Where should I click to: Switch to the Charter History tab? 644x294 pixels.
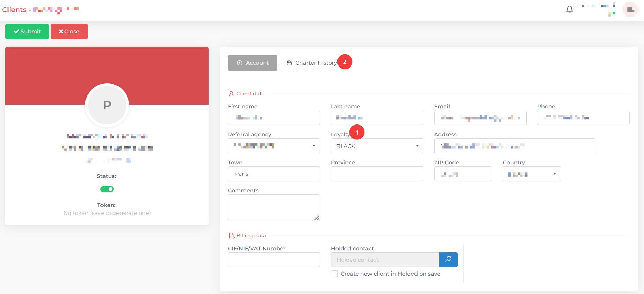(312, 63)
